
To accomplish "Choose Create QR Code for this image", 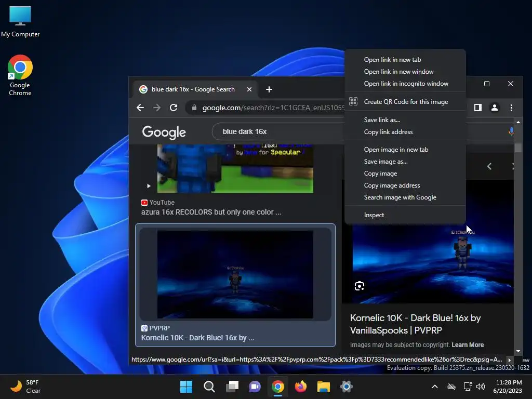I will click(405, 101).
